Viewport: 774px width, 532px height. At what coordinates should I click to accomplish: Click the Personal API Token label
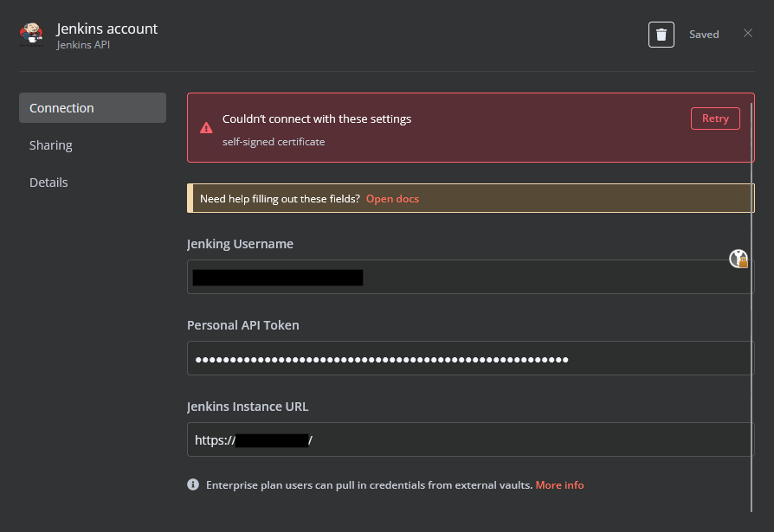pyautogui.click(x=243, y=325)
